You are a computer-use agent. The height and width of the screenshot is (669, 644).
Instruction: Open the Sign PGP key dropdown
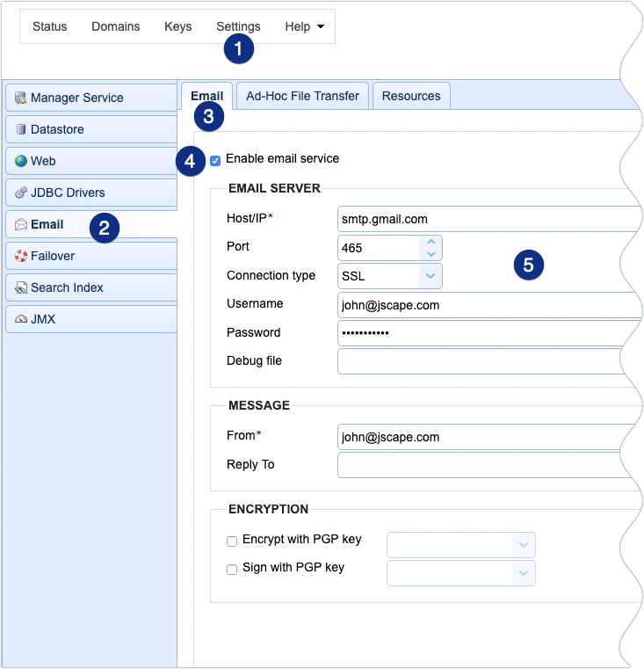tap(523, 573)
